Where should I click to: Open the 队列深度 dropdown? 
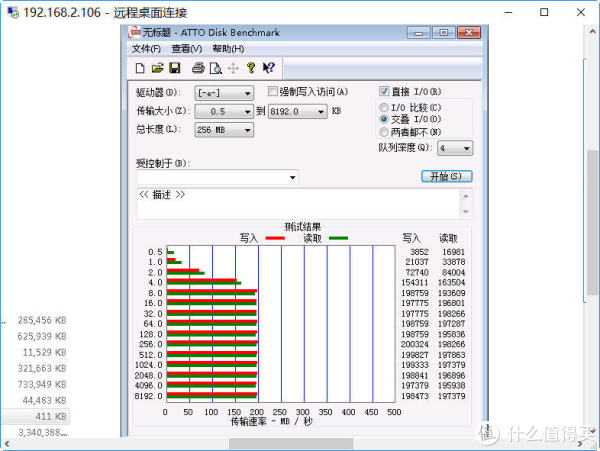455,148
